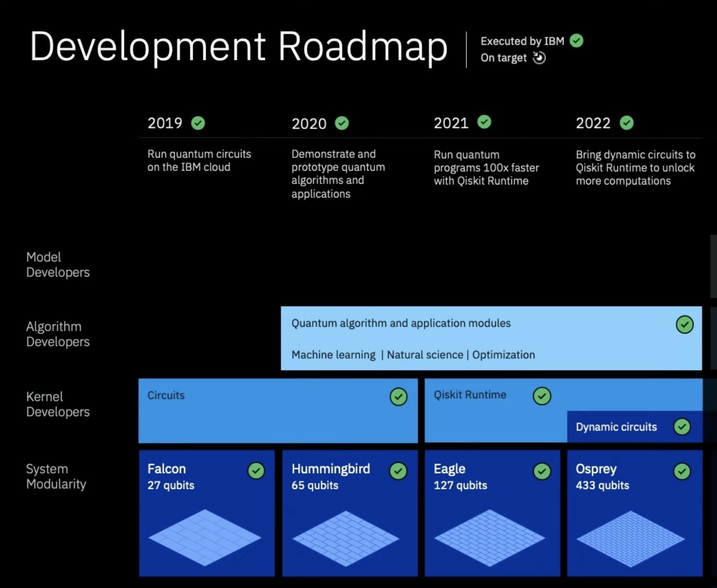Click the 'Kernel Developers' row label
717x588 pixels.
58,404
